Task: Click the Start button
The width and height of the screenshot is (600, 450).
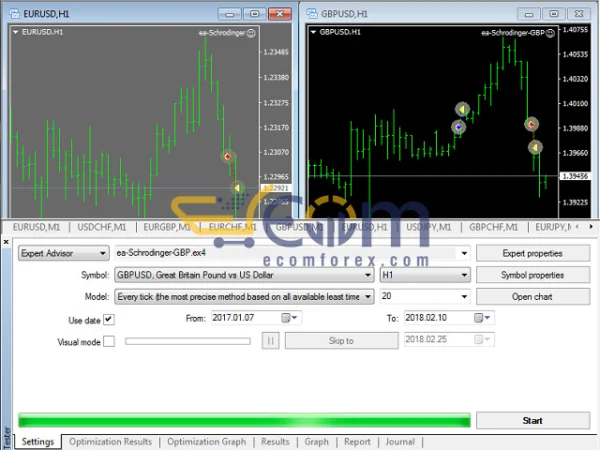Action: (x=533, y=421)
